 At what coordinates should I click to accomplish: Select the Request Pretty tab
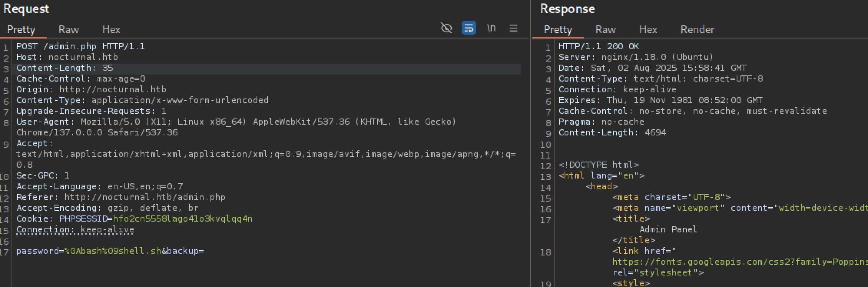pos(21,30)
